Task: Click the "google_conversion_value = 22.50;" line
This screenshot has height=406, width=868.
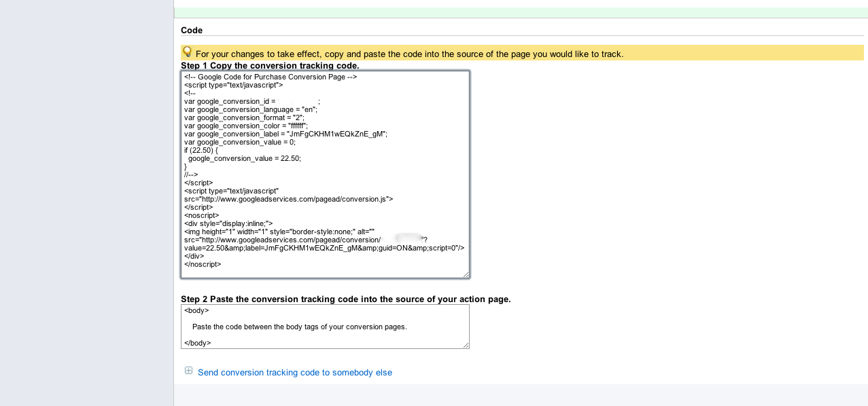Action: point(244,158)
